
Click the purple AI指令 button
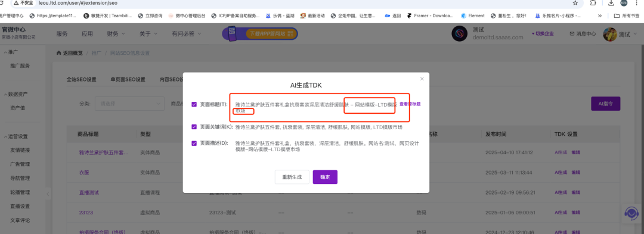pos(605,104)
